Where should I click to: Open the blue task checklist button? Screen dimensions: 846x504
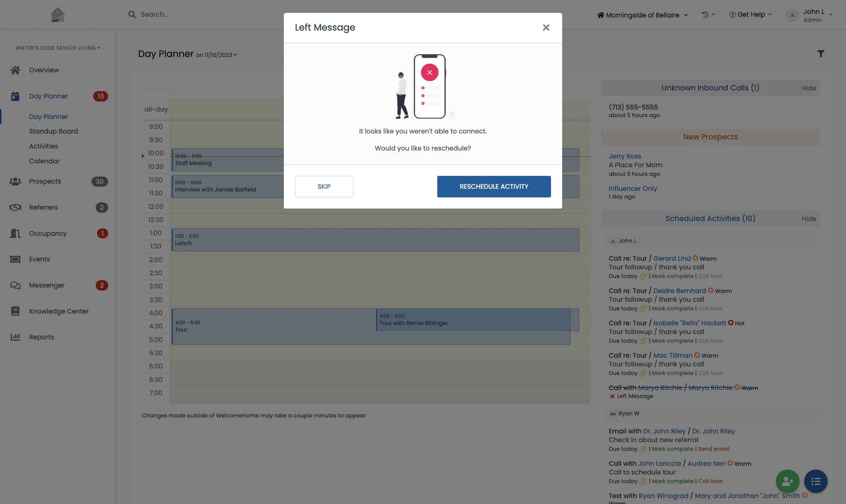(x=815, y=481)
